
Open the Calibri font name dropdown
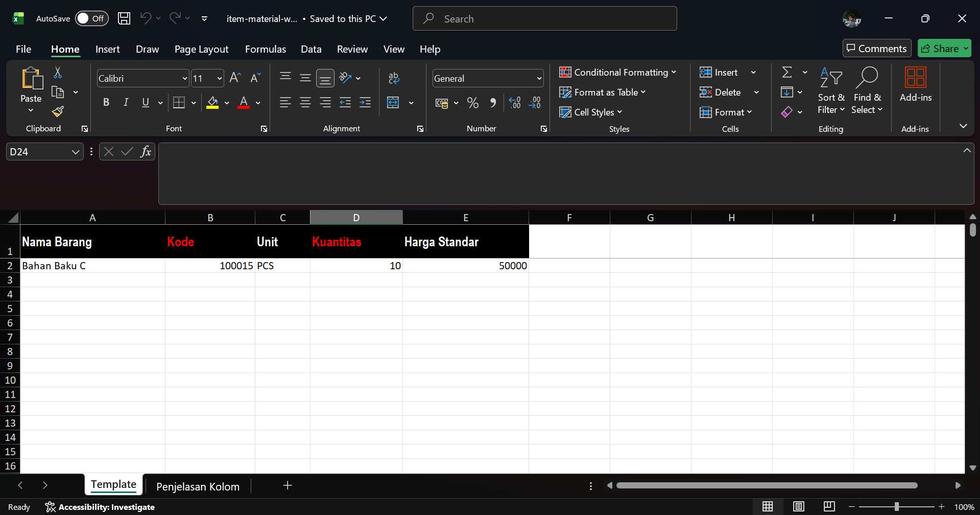click(184, 79)
